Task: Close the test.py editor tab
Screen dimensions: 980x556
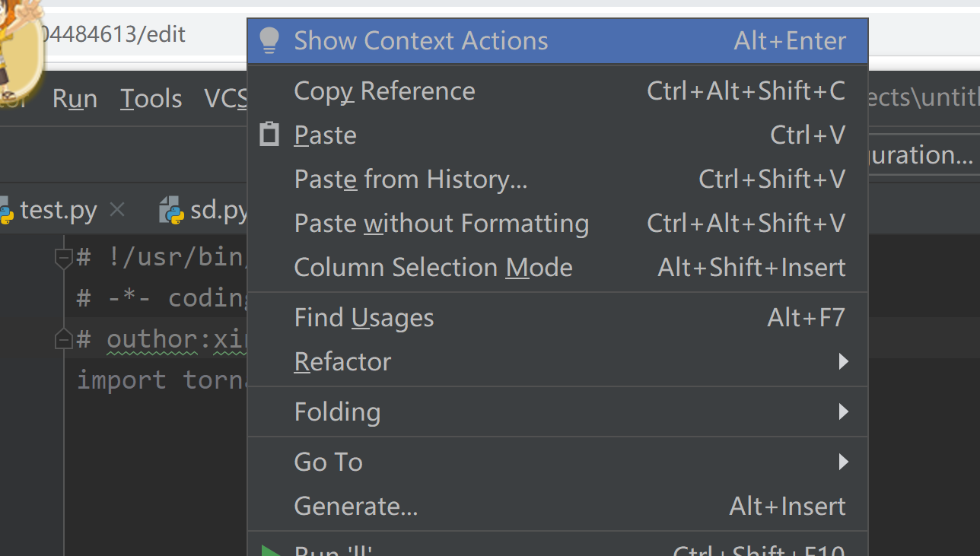Action: click(117, 210)
